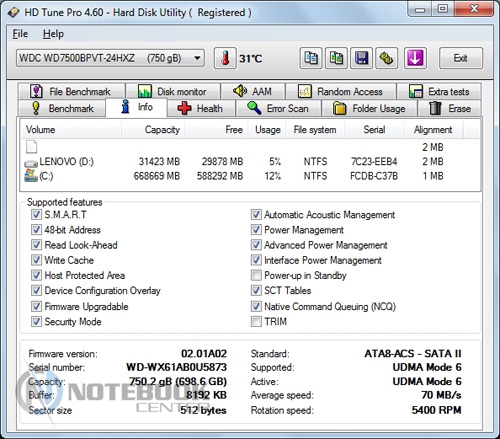Toggle the 48-bit Address checkbox

coord(36,229)
